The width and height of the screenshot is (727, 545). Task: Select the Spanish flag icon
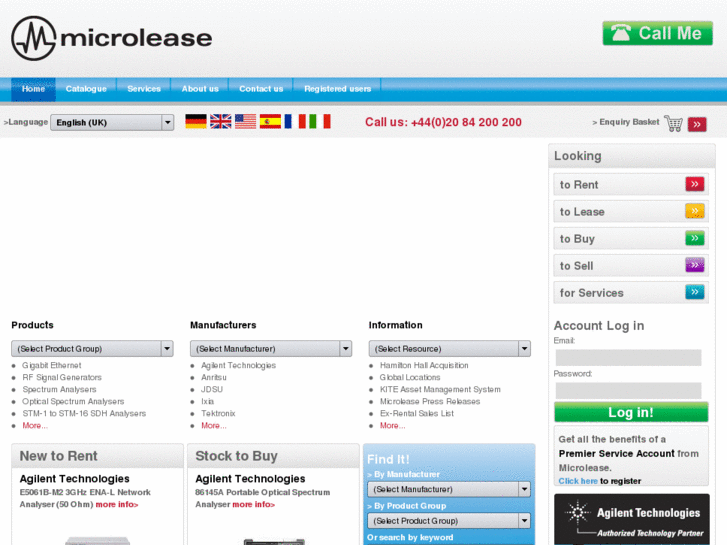point(270,122)
